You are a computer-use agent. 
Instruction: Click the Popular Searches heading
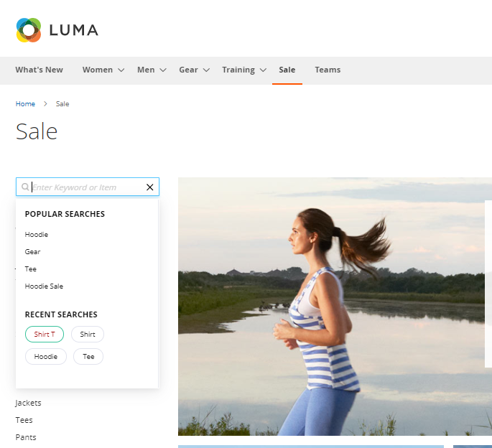(x=65, y=214)
